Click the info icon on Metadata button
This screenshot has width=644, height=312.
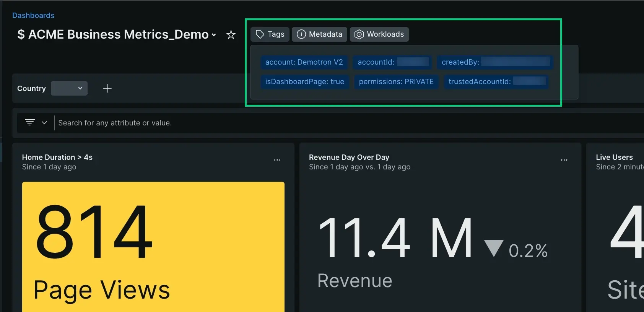coord(301,34)
